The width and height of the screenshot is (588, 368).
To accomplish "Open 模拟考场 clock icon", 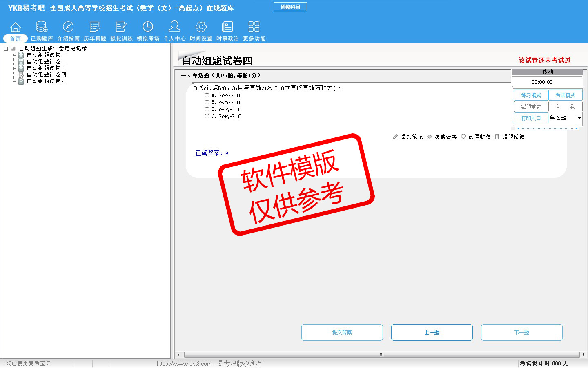I will click(x=148, y=27).
